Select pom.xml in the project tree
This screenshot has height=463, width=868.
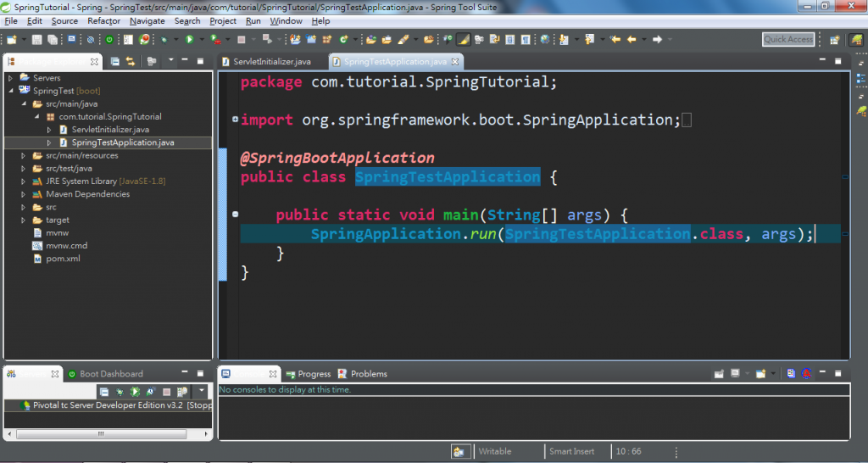[63, 259]
